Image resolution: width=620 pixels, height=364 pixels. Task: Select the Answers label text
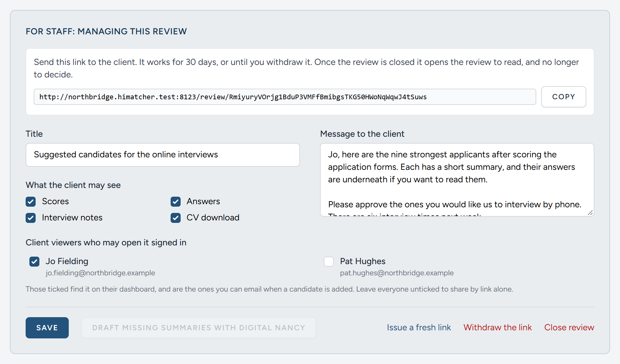203,201
